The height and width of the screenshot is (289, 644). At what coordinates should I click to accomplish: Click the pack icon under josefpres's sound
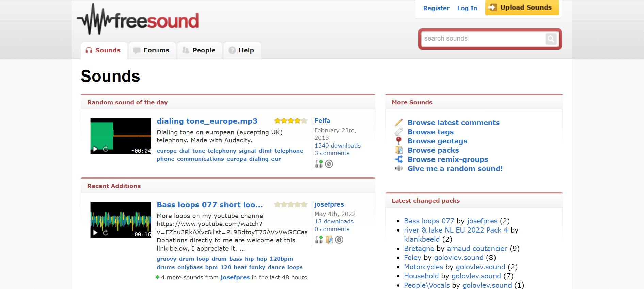coord(329,240)
